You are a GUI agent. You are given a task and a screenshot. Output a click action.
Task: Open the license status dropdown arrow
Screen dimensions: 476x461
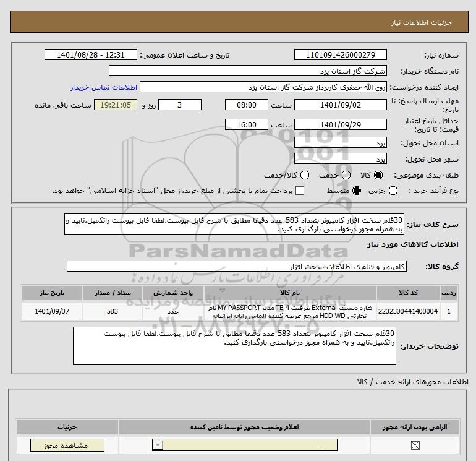pyautogui.click(x=158, y=446)
